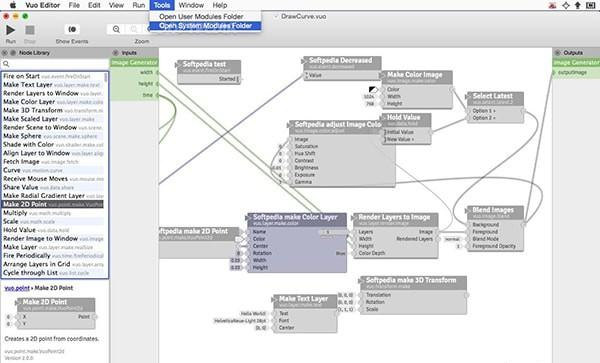The height and width of the screenshot is (363, 600).
Task: Select Cycle through List entry
Action: click(x=53, y=273)
